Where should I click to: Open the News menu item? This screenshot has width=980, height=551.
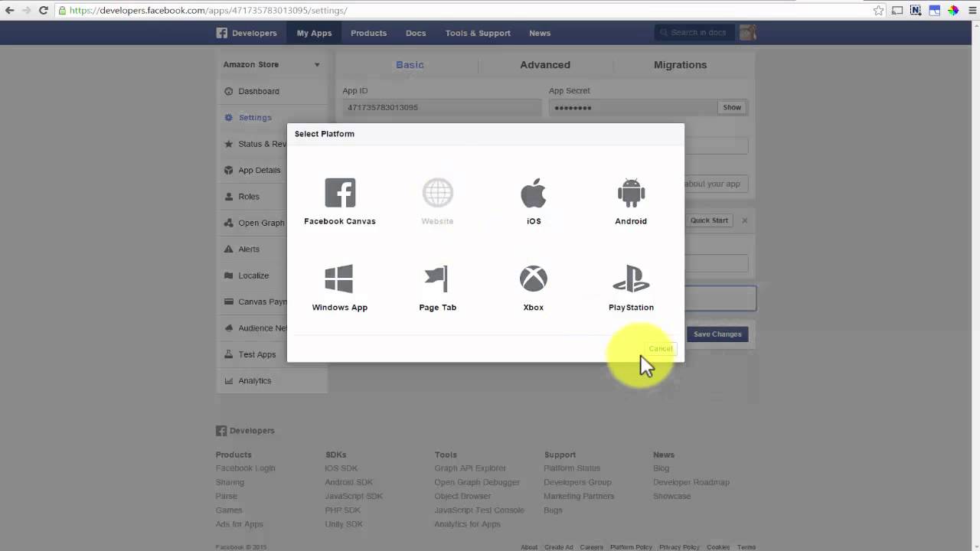point(540,33)
